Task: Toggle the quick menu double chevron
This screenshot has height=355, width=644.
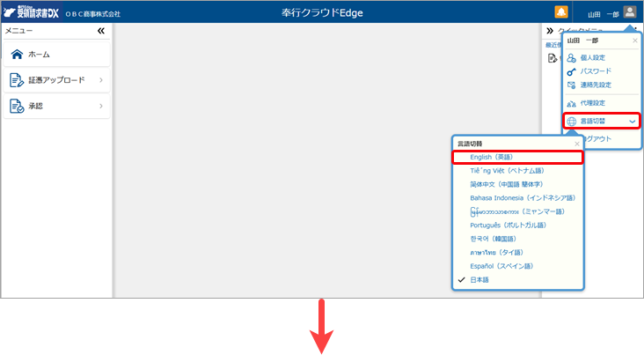Action: pyautogui.click(x=550, y=31)
